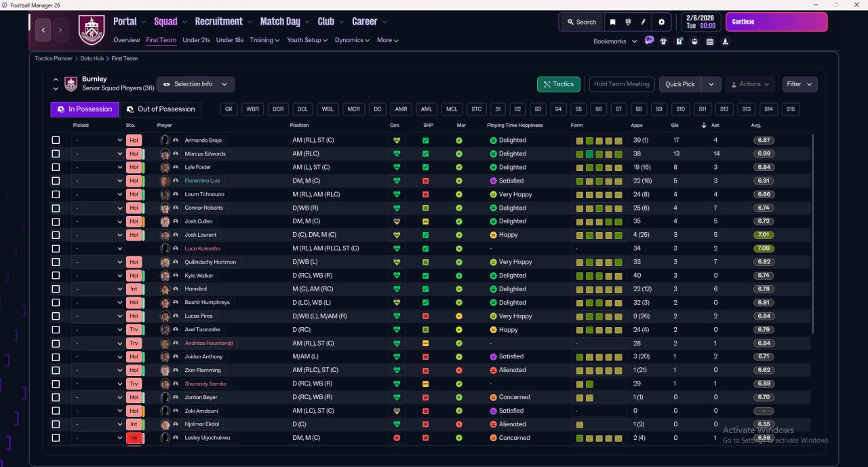The width and height of the screenshot is (868, 467).
Task: Tick the checkbox for Lyle Foster
Action: pos(56,168)
